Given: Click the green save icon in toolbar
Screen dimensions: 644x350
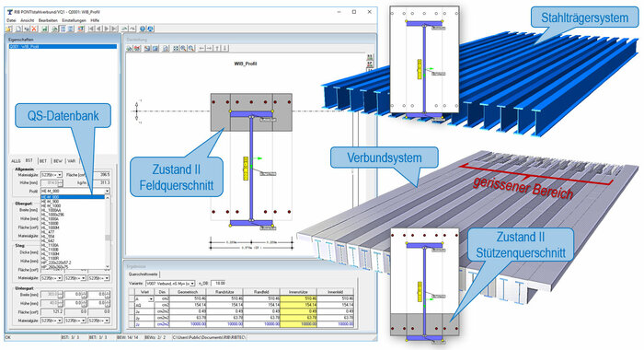Looking at the screenshot, I should pyautogui.click(x=44, y=29).
